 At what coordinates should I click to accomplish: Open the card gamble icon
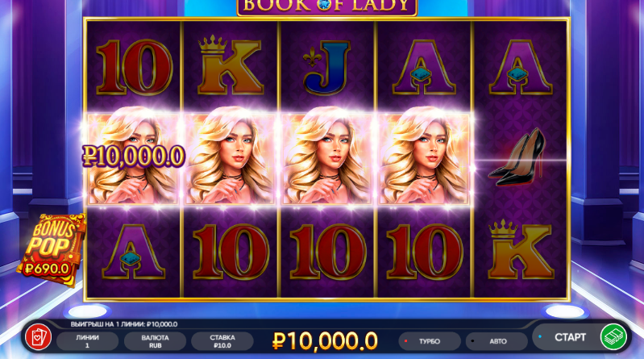38,336
